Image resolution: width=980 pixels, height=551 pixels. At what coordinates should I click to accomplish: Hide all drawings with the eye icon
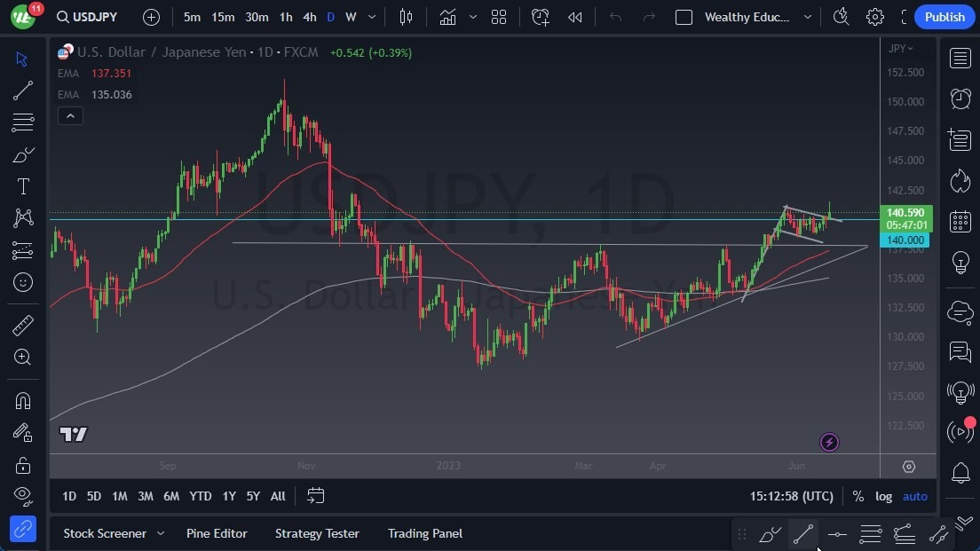(23, 497)
